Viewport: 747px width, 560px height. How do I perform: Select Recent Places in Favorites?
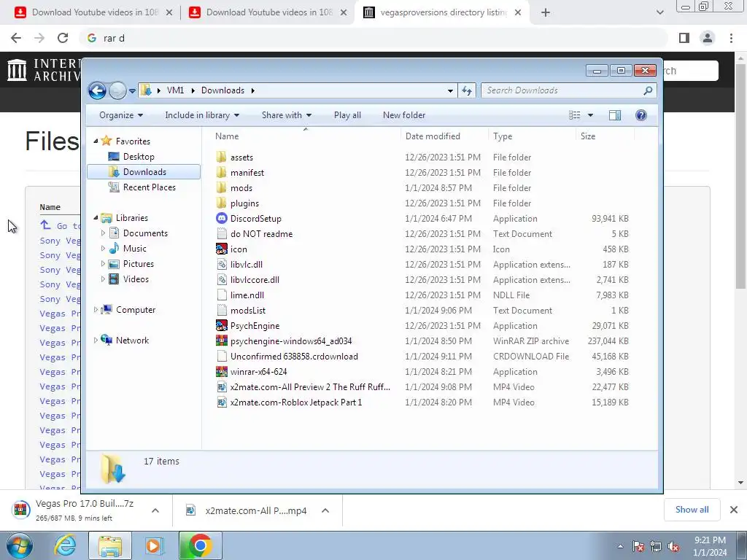click(x=149, y=187)
